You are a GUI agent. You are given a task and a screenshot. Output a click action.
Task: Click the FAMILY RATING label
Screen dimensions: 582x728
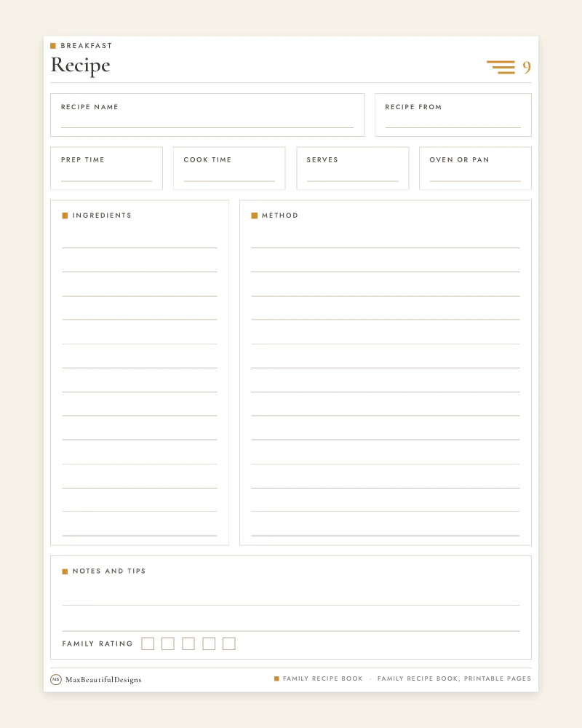point(97,644)
